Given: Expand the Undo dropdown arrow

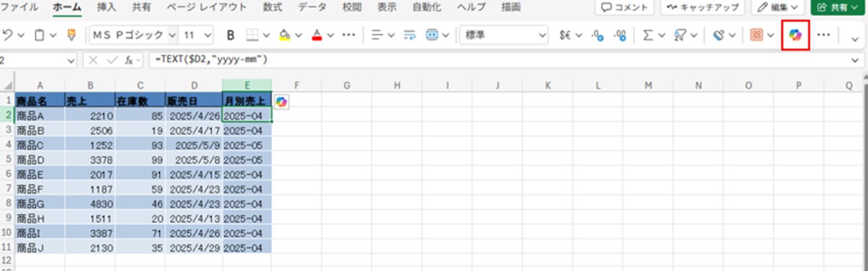Looking at the screenshot, I should (x=21, y=35).
